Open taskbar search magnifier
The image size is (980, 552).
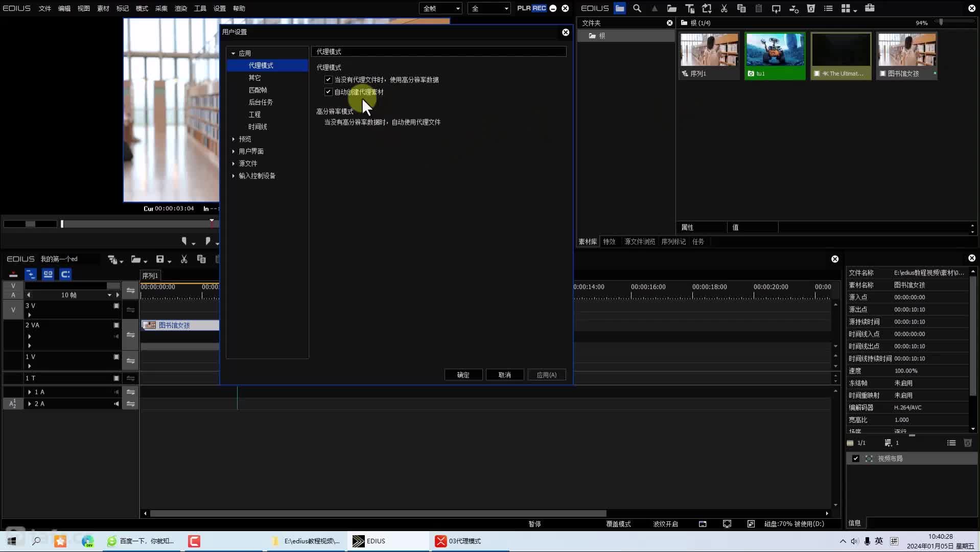coord(36,541)
